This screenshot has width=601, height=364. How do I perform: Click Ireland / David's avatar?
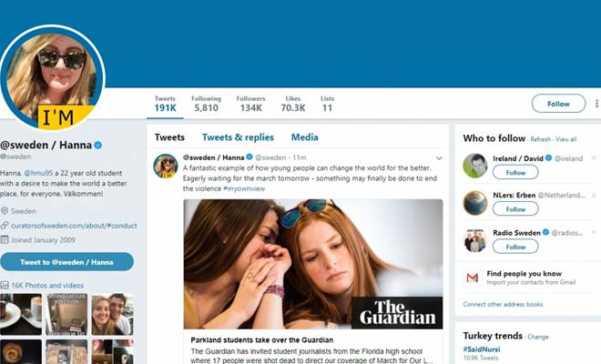point(475,166)
